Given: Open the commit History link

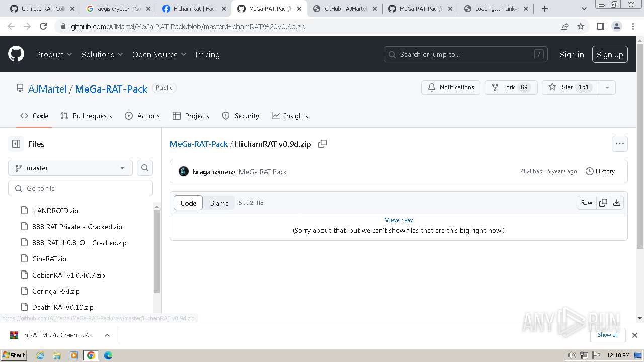Looking at the screenshot, I should (x=600, y=171).
